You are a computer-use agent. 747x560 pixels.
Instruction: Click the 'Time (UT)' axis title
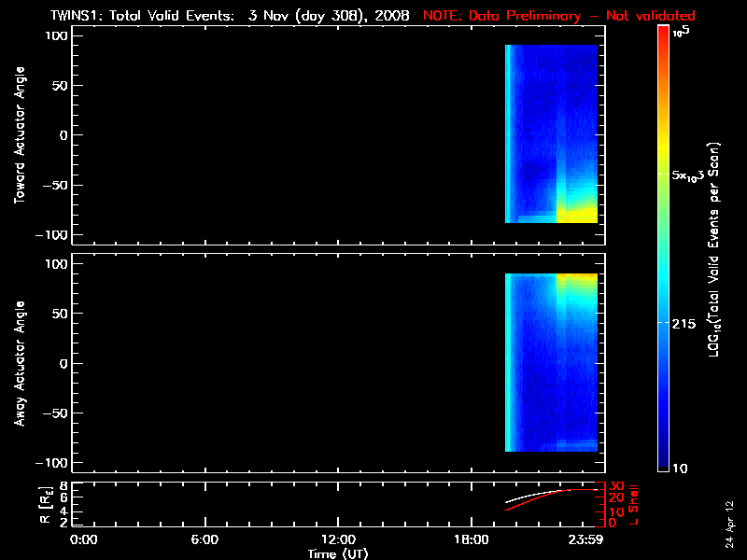(337, 553)
